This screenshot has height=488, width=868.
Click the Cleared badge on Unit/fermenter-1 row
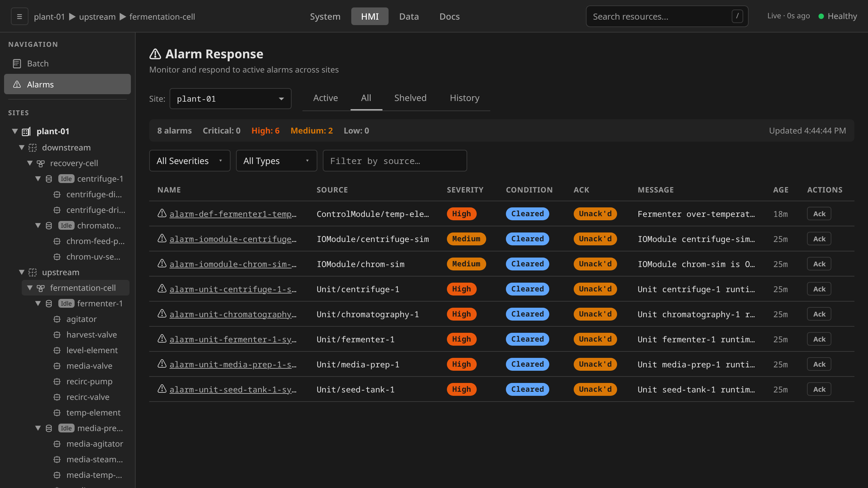click(527, 339)
